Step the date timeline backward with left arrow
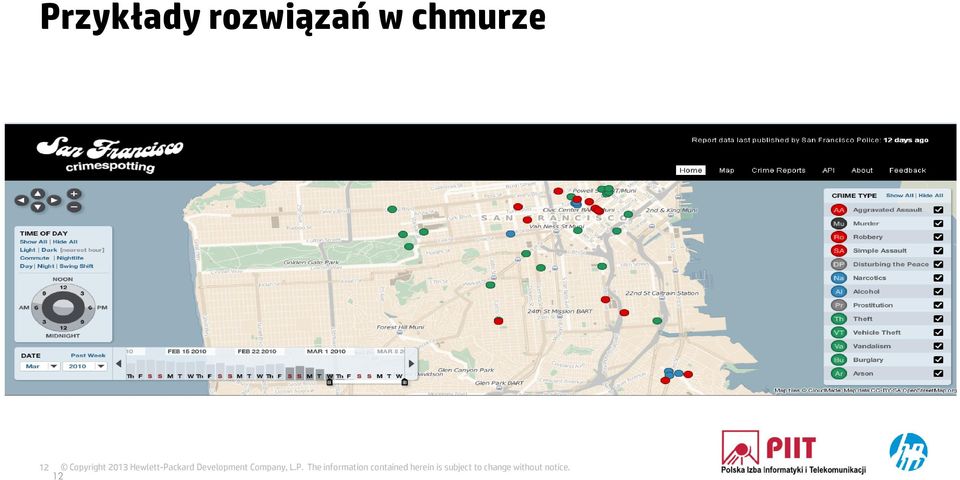Viewport: 960px width, 480px height. click(x=119, y=364)
